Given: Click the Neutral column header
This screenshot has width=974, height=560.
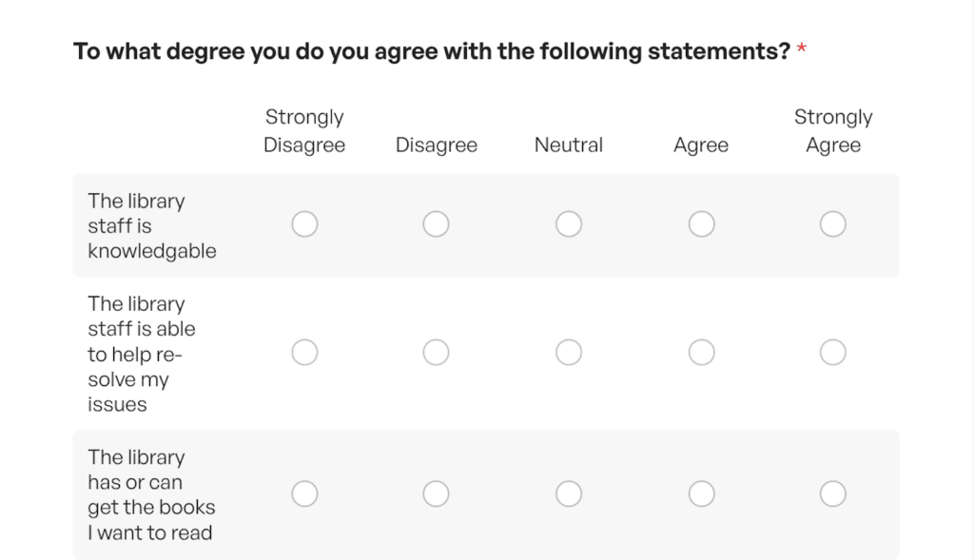Looking at the screenshot, I should pyautogui.click(x=569, y=145).
